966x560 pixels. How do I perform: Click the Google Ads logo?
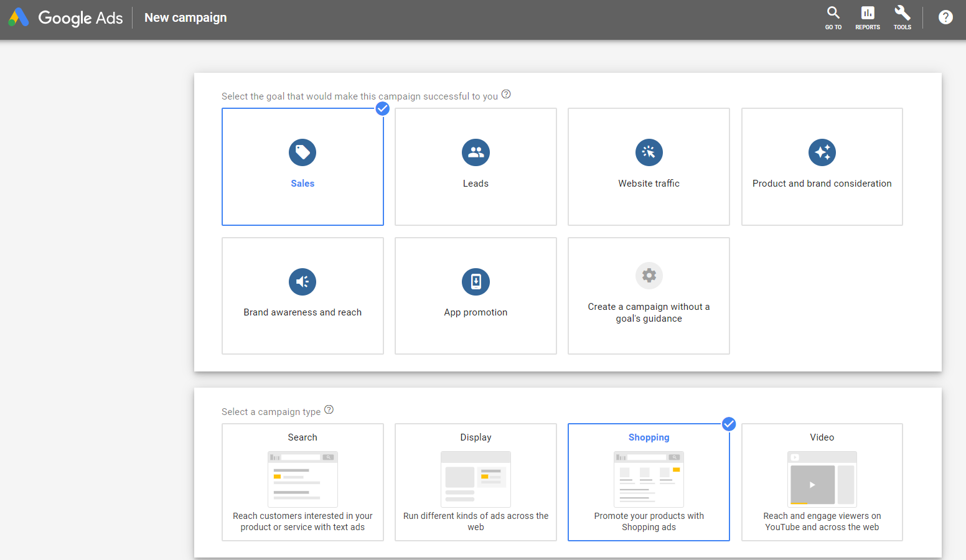click(x=19, y=17)
